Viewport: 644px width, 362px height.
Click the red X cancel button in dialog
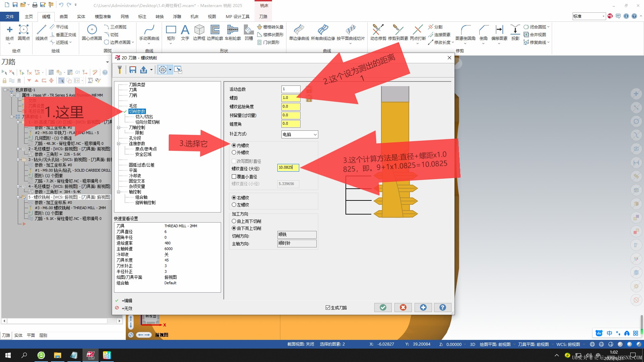403,307
